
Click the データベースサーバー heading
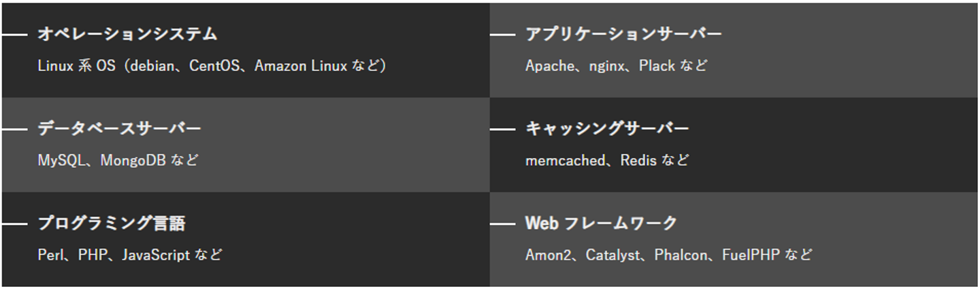pyautogui.click(x=119, y=128)
